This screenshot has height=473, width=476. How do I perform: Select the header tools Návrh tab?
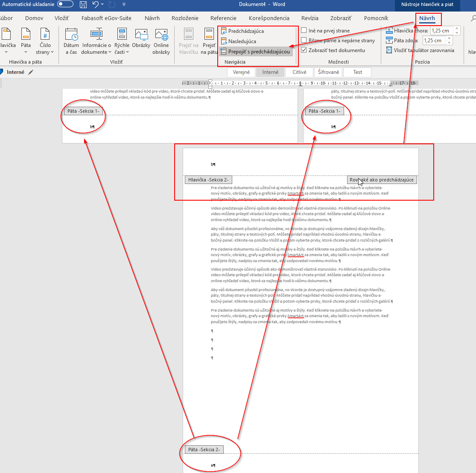coord(427,18)
